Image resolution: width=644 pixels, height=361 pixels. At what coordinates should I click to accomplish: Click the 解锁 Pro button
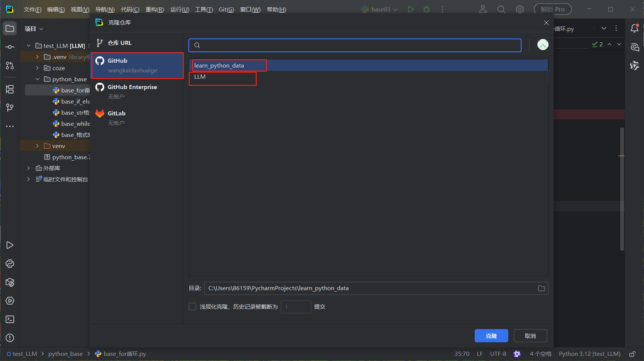point(553,9)
